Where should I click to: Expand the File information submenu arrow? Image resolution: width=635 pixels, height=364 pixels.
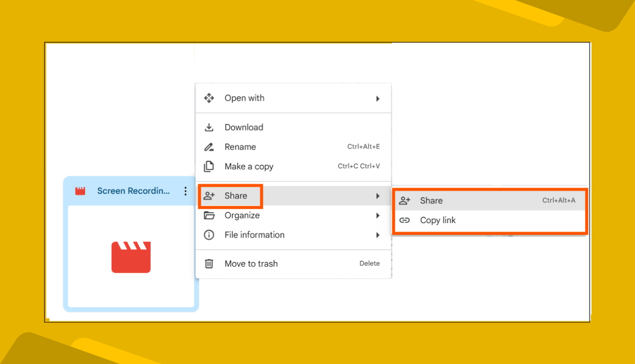(379, 235)
